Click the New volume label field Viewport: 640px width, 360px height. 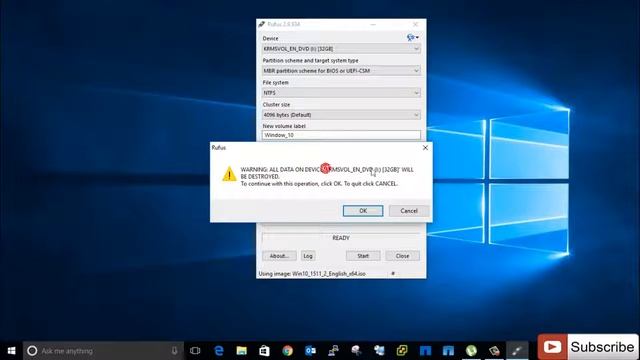(x=341, y=135)
